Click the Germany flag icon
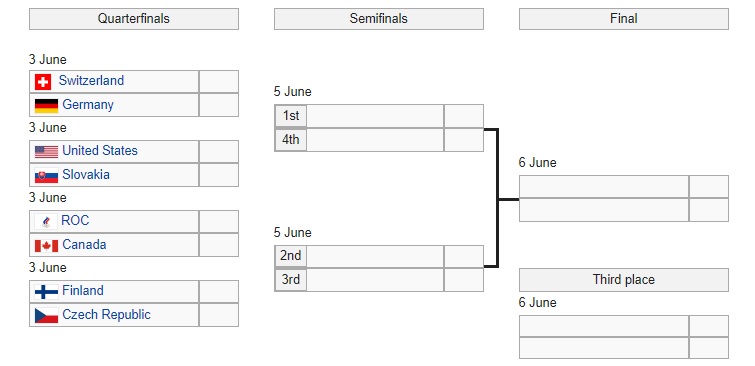The width and height of the screenshot is (755, 366). point(46,105)
